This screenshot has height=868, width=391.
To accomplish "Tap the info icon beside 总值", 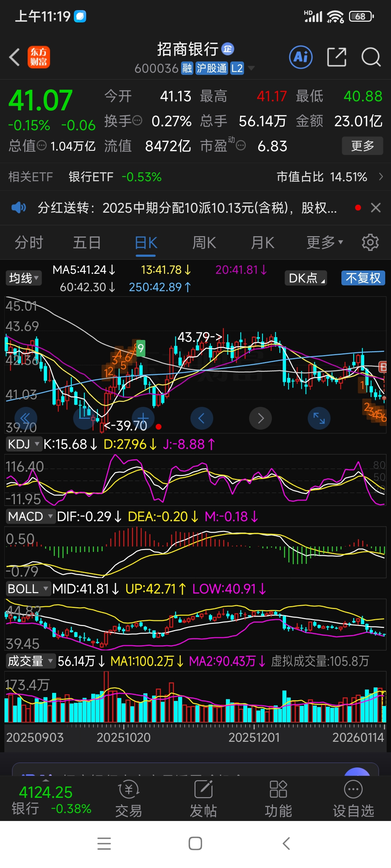I will (42, 146).
